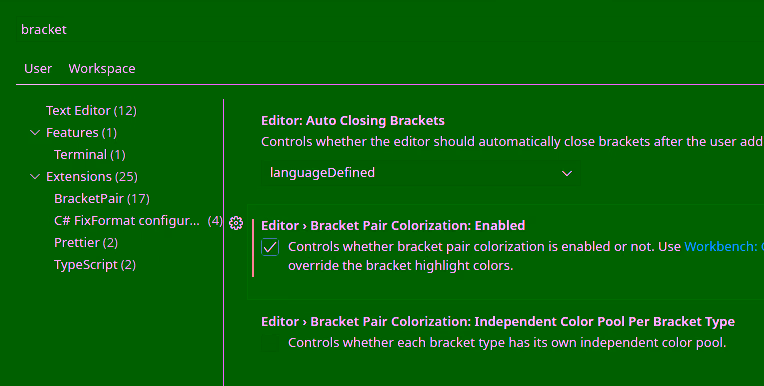This screenshot has width=764, height=386.
Task: Click the Independent Color Pool Per Bracket Type title
Action: point(498,322)
